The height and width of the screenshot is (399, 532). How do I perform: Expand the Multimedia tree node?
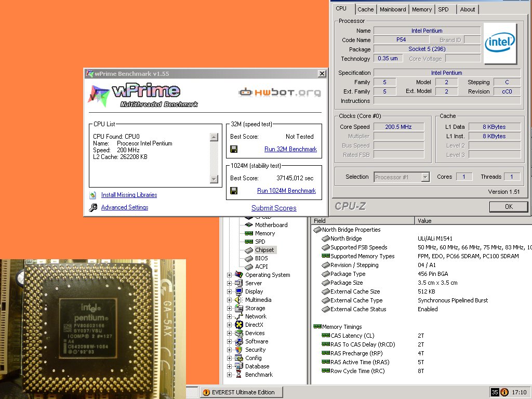pyautogui.click(x=229, y=300)
